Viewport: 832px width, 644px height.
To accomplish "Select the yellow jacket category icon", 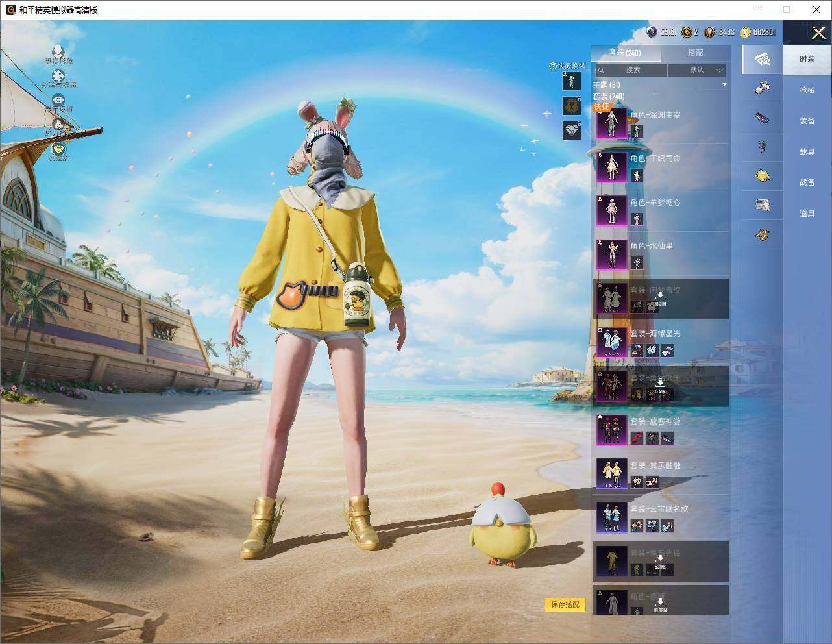I will click(x=763, y=175).
